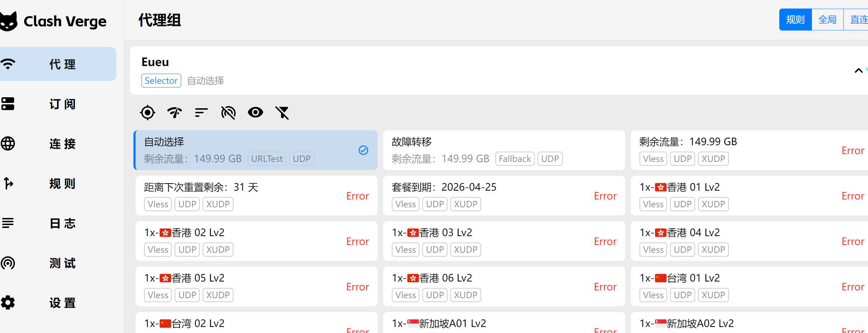
Task: Open the 测试 test page
Action: pyautogui.click(x=57, y=263)
